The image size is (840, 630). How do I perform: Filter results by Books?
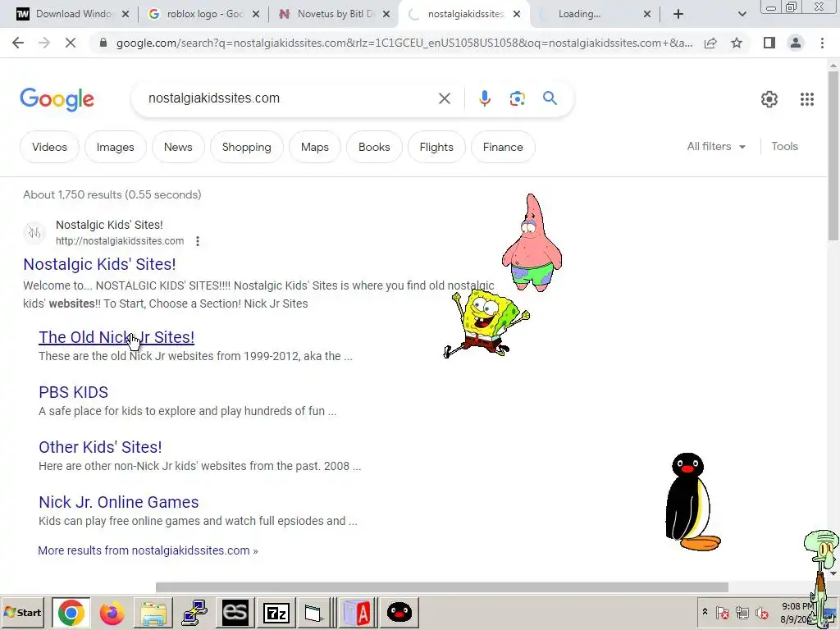tap(374, 147)
